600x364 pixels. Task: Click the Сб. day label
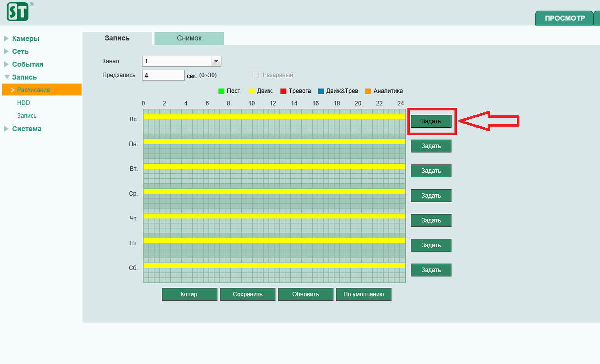133,268
